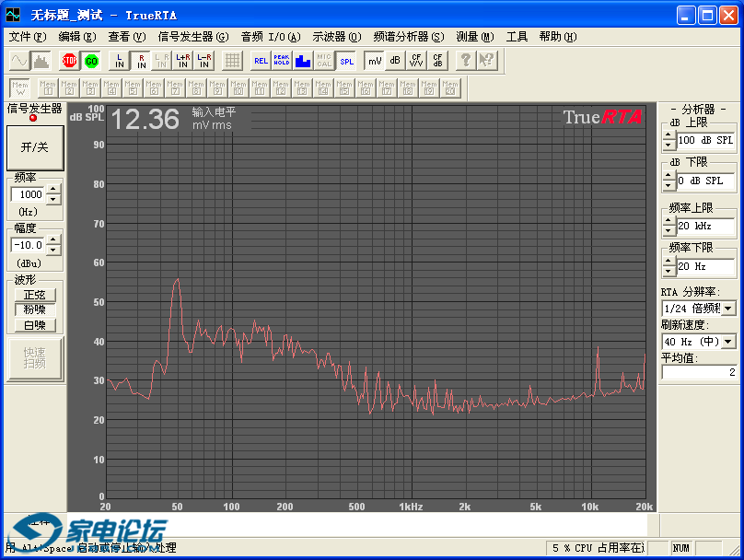Increase the generator 频率 frequency with up arrow
This screenshot has height=560, width=744.
click(53, 190)
